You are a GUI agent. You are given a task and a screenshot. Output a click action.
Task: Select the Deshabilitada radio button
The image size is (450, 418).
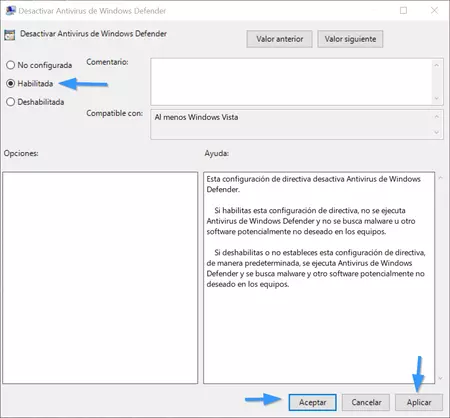pos(11,102)
